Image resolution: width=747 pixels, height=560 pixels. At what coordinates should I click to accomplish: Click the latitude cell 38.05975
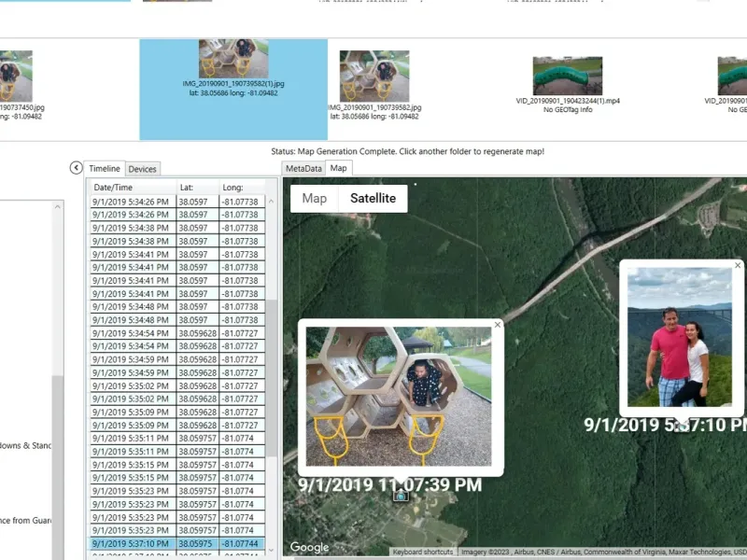[198, 543]
